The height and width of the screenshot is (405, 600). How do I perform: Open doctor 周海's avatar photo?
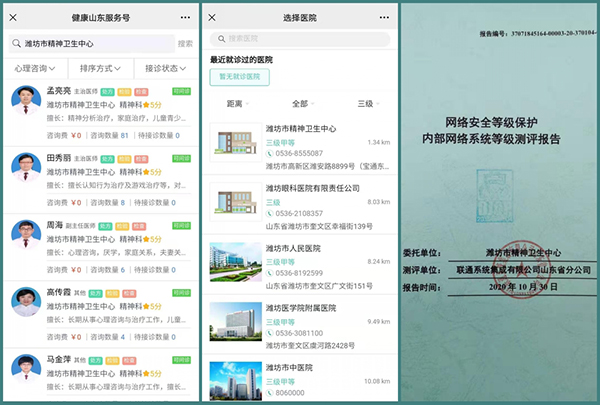point(26,235)
